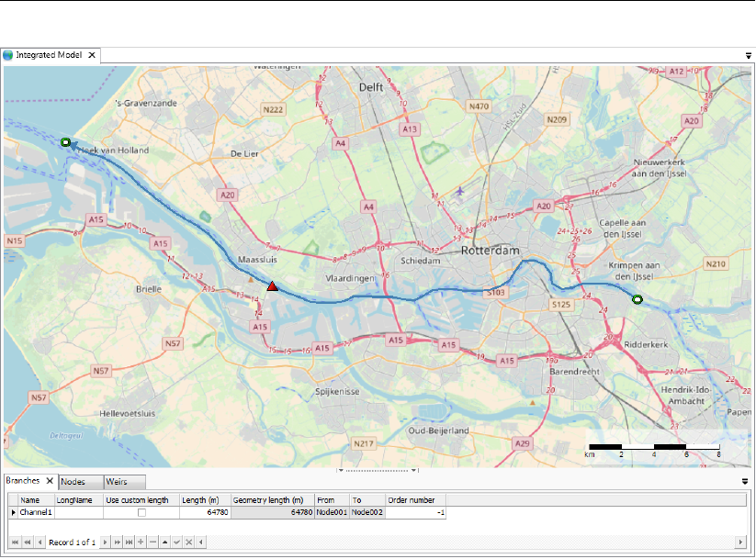The width and height of the screenshot is (756, 559).
Task: Click the Channel1 name cell
Action: (x=37, y=512)
